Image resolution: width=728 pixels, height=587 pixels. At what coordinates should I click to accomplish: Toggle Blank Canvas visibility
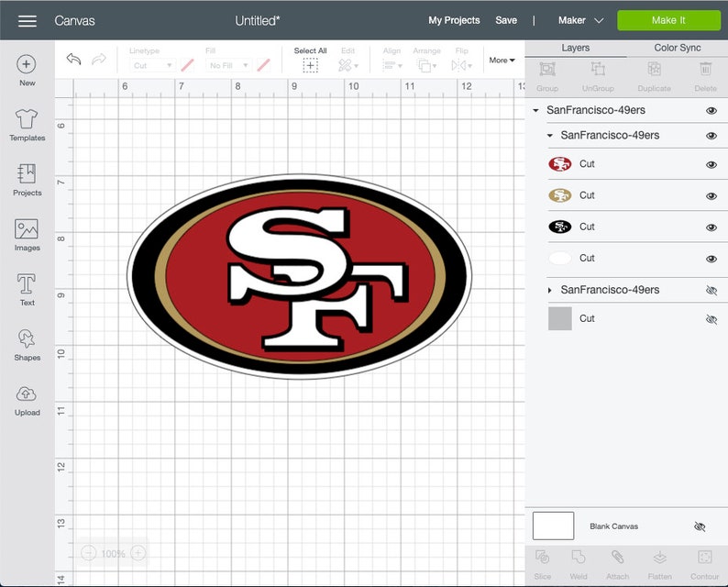tap(700, 526)
